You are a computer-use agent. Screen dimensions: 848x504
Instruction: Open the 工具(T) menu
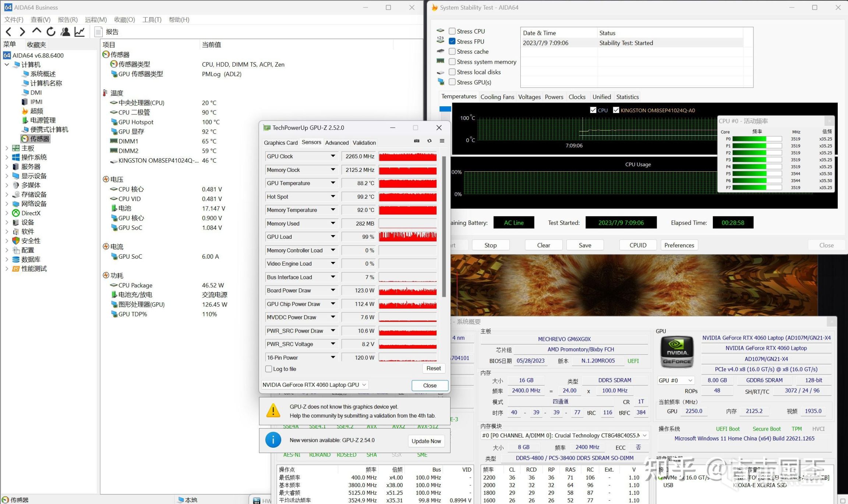[x=152, y=19]
